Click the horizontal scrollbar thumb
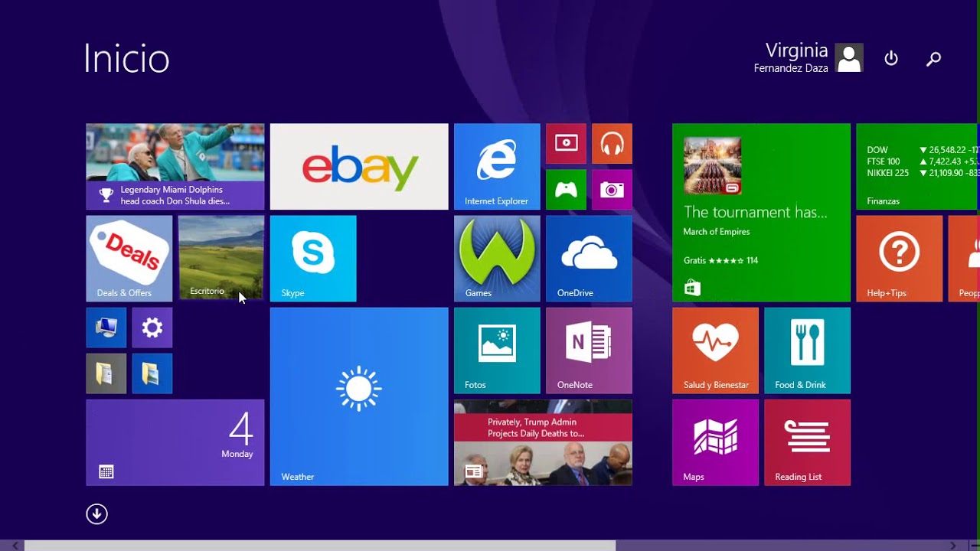The image size is (980, 551). tap(320, 546)
